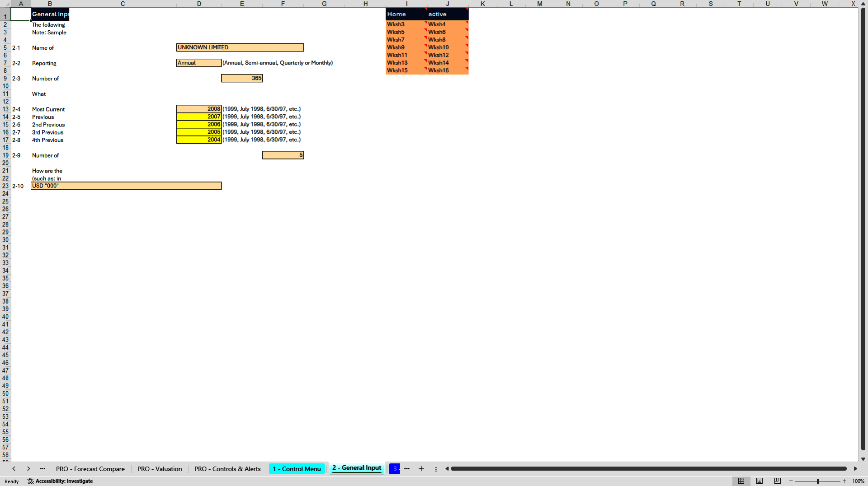Switch to Page Break Preview
The width and height of the screenshot is (868, 486).
pyautogui.click(x=778, y=481)
